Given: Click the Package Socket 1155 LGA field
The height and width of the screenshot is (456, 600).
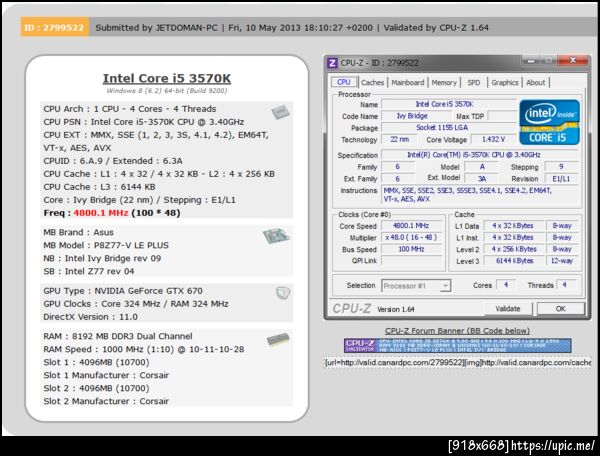Looking at the screenshot, I should [449, 128].
